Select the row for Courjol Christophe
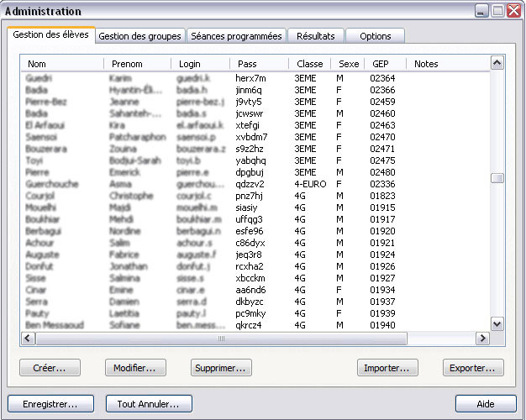This screenshot has height=420, width=526. (168, 196)
